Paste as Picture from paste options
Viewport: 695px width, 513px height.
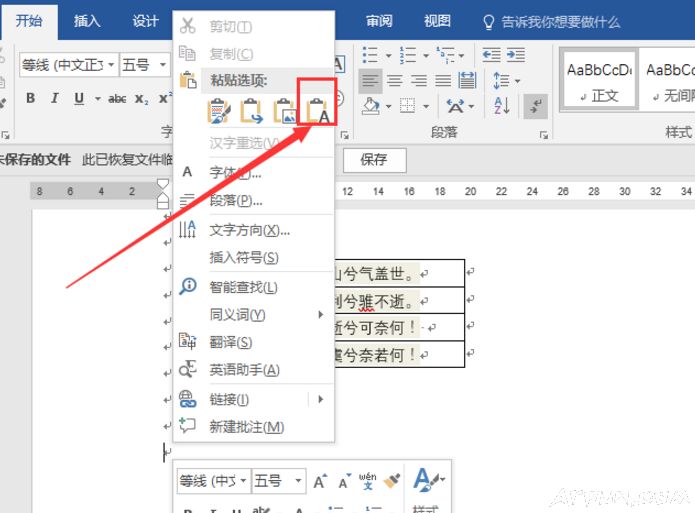pos(285,110)
